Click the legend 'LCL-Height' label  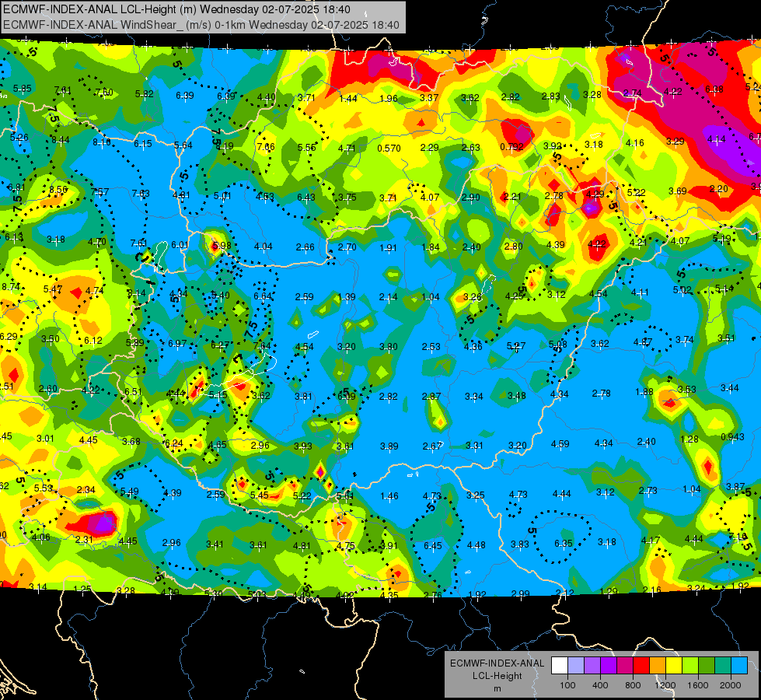pyautogui.click(x=497, y=676)
